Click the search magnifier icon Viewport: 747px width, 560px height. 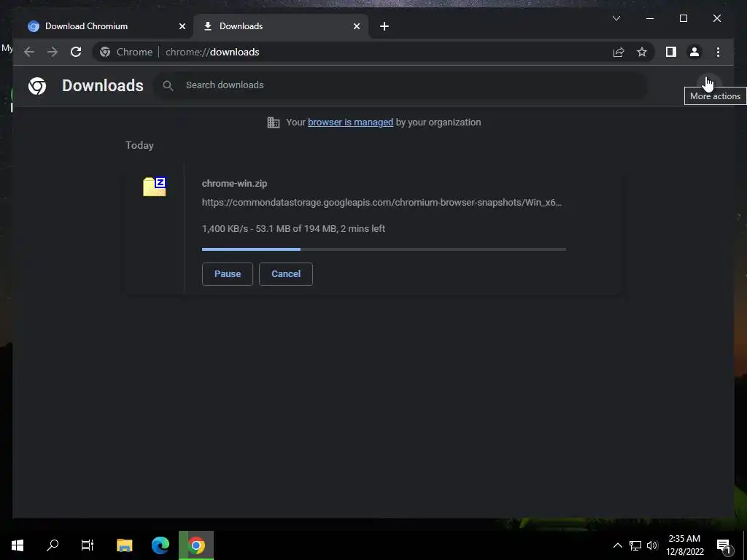[x=168, y=85]
